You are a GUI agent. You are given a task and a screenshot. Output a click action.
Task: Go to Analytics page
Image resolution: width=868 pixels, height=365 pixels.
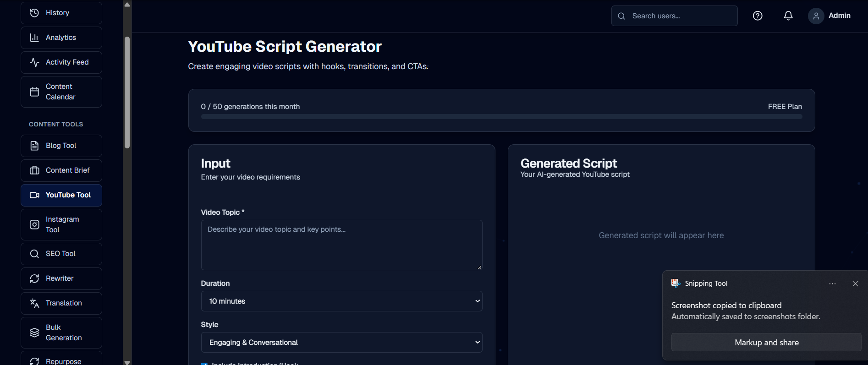[61, 38]
